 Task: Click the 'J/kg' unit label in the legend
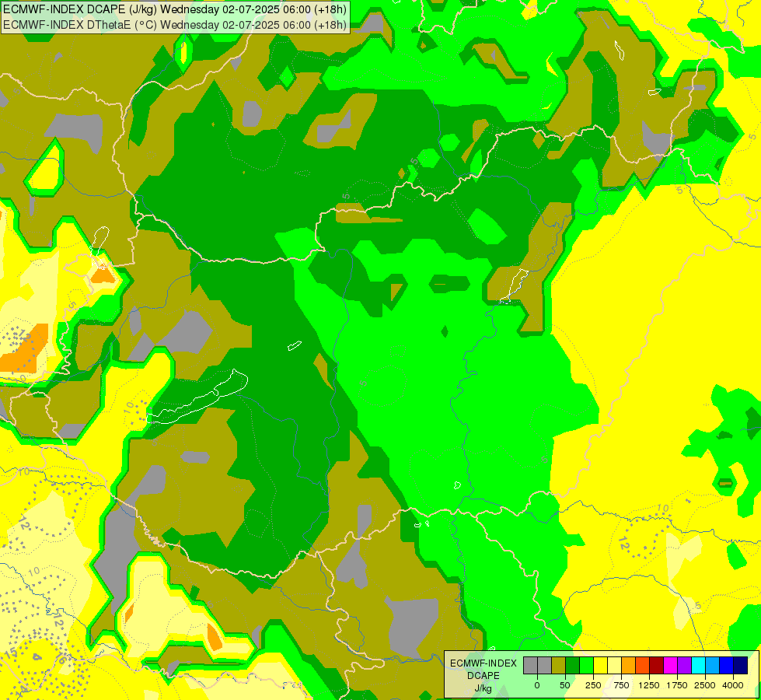point(483,688)
